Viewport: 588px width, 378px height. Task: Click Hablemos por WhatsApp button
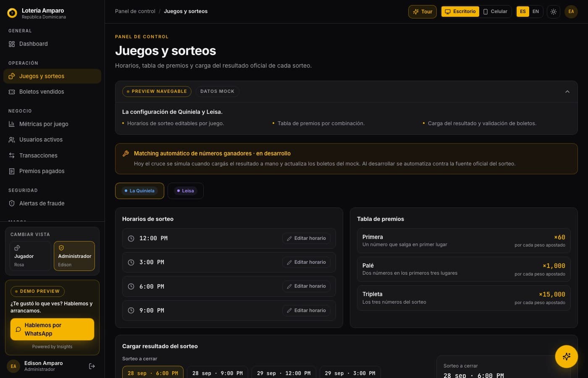52,329
